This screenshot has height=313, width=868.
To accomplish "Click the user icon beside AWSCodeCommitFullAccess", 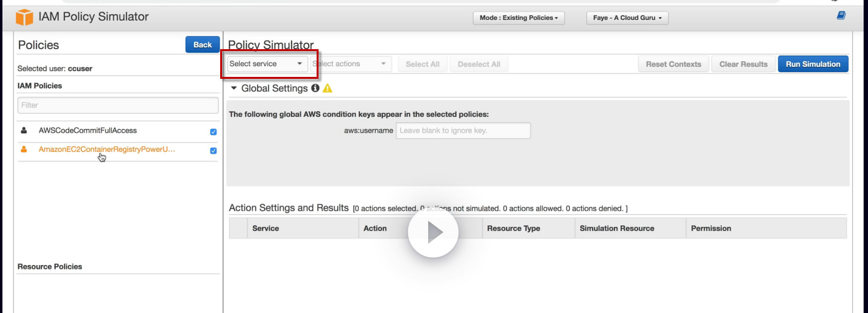I will 23,130.
